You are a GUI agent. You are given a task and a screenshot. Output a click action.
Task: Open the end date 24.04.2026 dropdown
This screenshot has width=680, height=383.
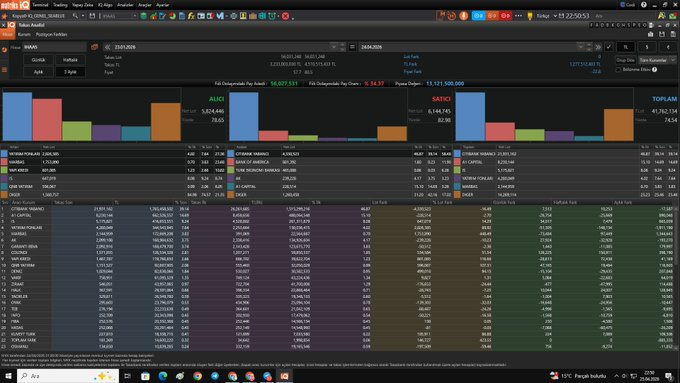click(580, 47)
